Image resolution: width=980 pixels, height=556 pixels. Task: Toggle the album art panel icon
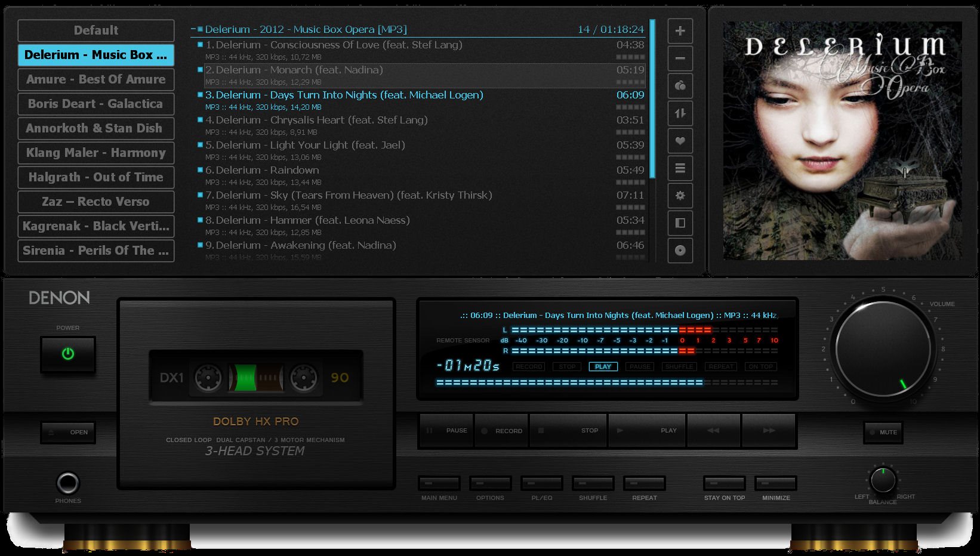click(680, 223)
